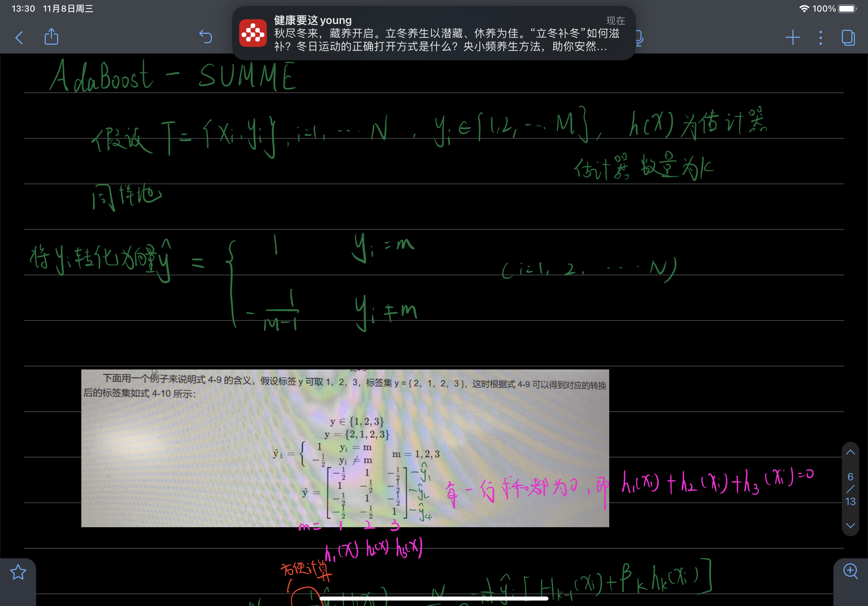
Task: Tap the notification time label 现在
Action: tap(615, 20)
